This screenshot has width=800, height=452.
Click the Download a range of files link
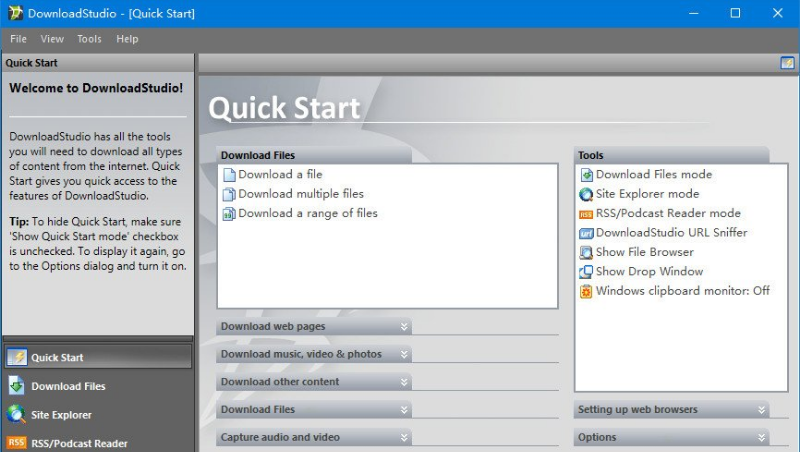click(308, 213)
